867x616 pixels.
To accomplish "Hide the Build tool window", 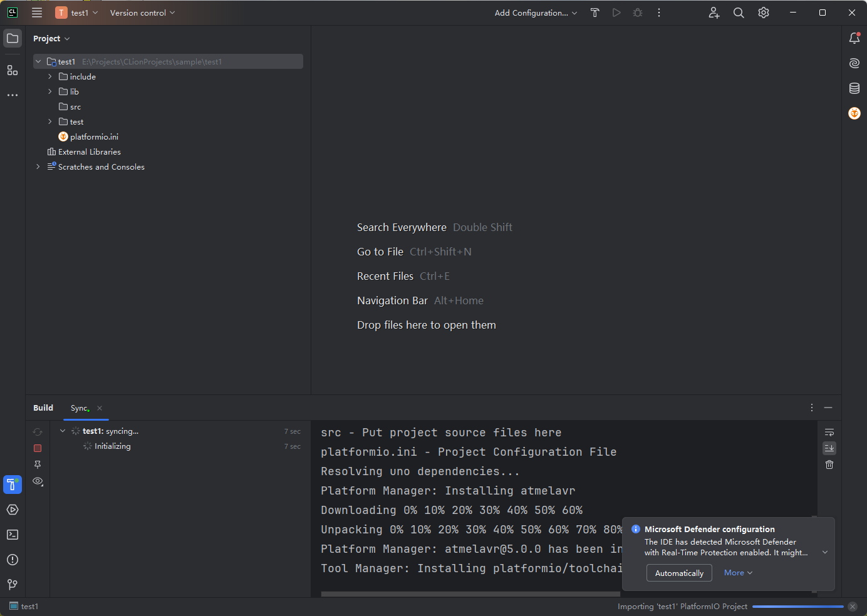I will coord(828,408).
